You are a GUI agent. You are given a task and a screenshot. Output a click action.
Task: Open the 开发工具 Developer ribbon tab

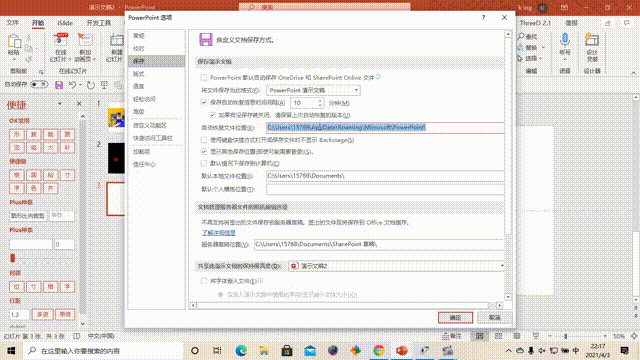tap(99, 23)
